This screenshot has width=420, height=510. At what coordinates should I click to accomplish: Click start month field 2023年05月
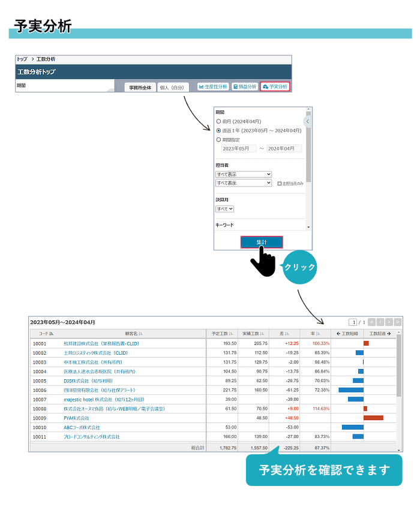(238, 148)
